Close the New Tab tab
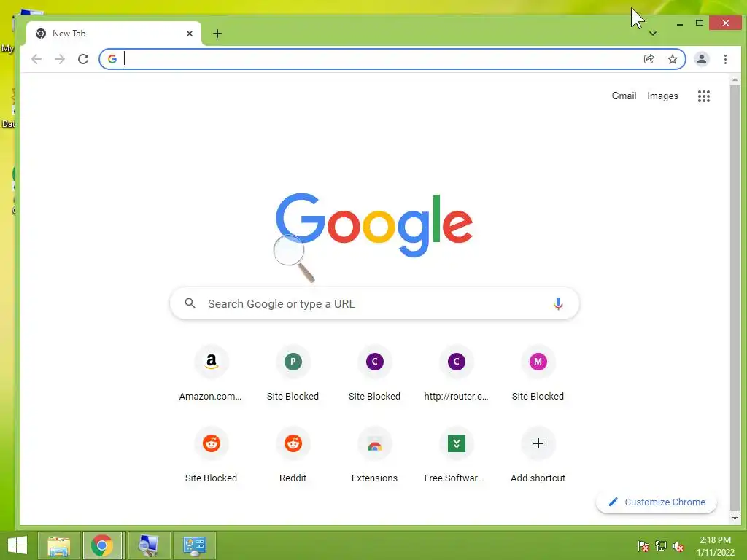 [190, 34]
